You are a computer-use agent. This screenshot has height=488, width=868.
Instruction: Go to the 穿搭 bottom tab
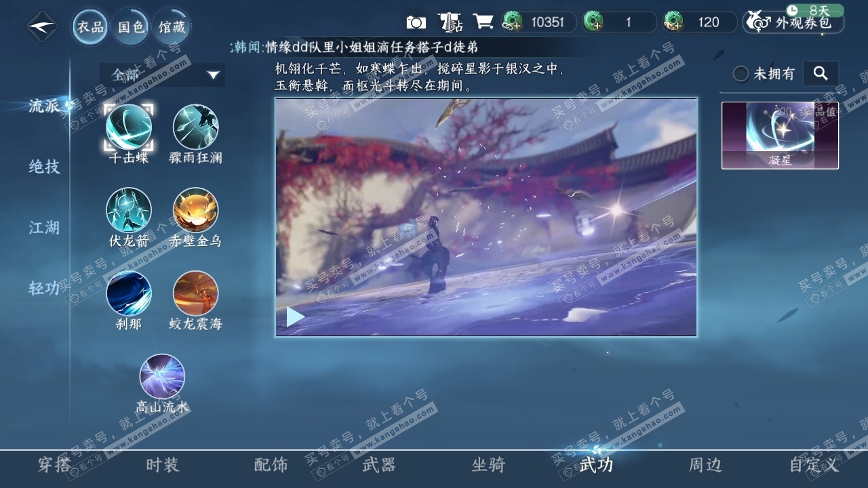click(54, 465)
